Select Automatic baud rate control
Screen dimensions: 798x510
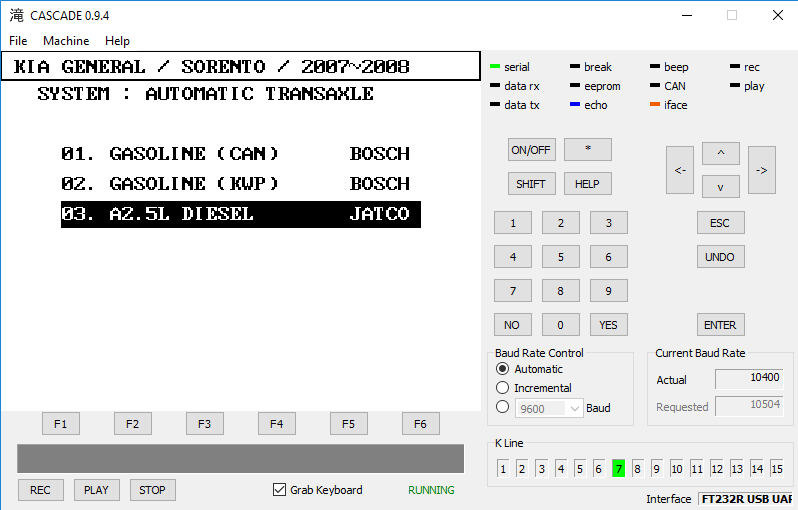(503, 369)
